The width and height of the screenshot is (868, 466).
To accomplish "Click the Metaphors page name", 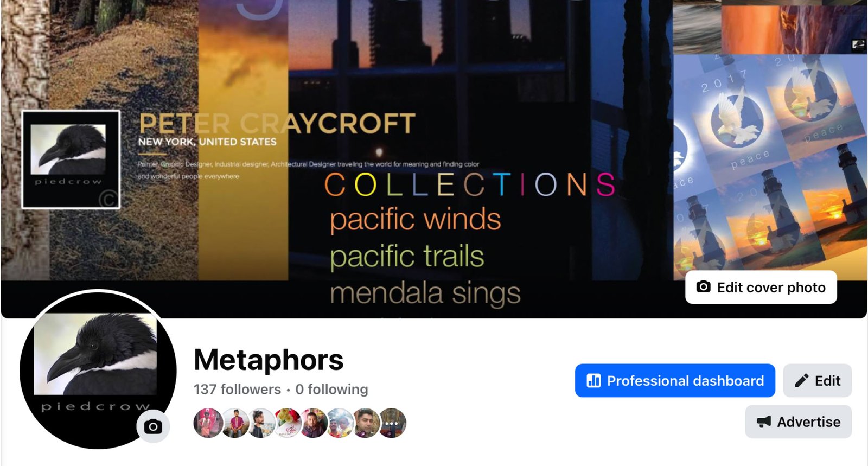I will (x=269, y=360).
